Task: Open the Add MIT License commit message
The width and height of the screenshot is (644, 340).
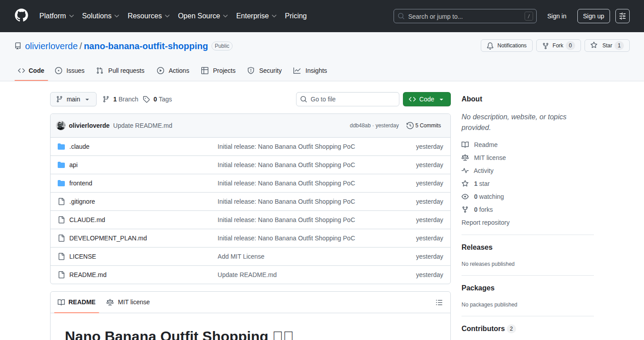Action: (241, 256)
